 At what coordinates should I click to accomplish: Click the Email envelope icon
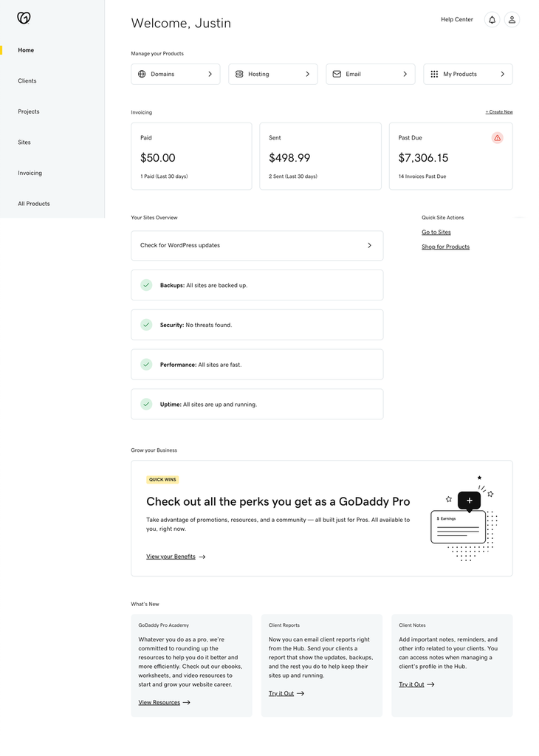(337, 74)
